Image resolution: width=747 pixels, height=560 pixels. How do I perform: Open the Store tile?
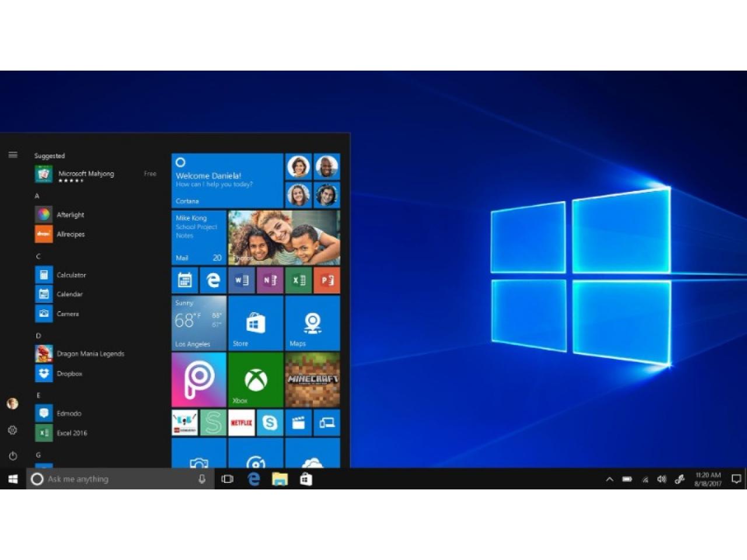(256, 323)
